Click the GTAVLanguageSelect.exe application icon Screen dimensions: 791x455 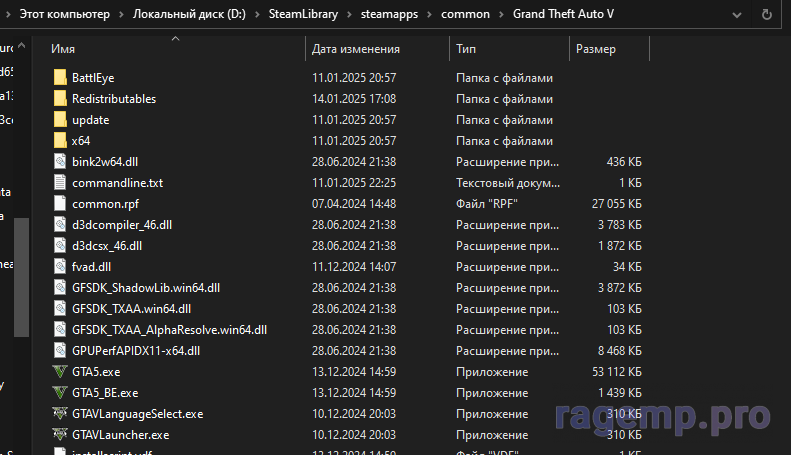click(x=60, y=414)
